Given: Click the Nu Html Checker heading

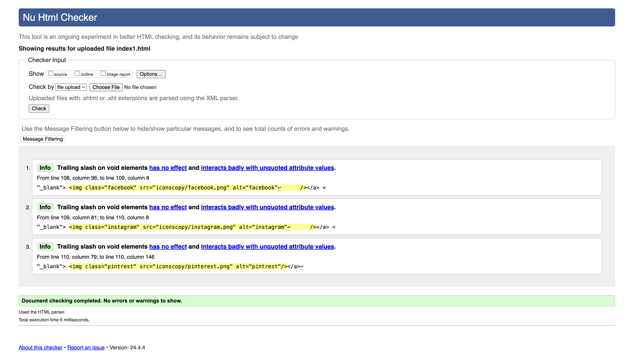Looking at the screenshot, I should click(60, 18).
